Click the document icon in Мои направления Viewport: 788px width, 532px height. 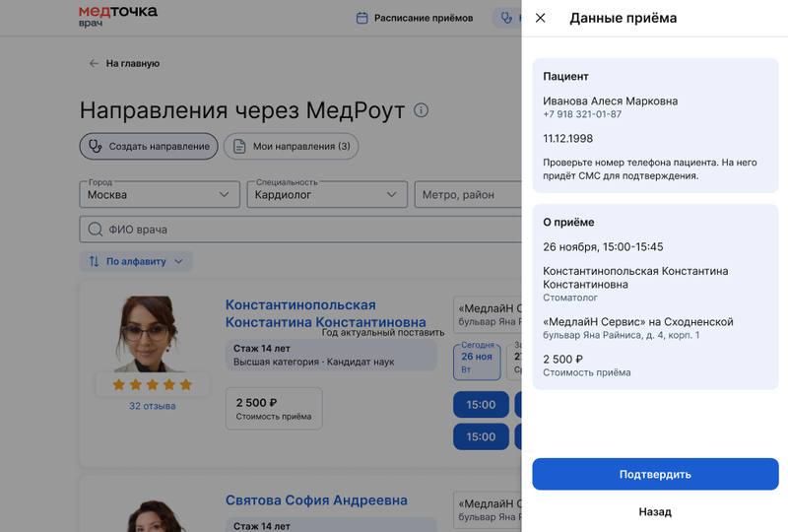point(239,147)
